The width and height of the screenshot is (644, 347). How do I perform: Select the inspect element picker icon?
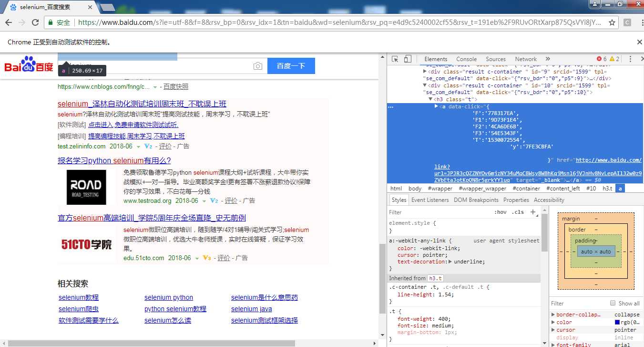(395, 59)
